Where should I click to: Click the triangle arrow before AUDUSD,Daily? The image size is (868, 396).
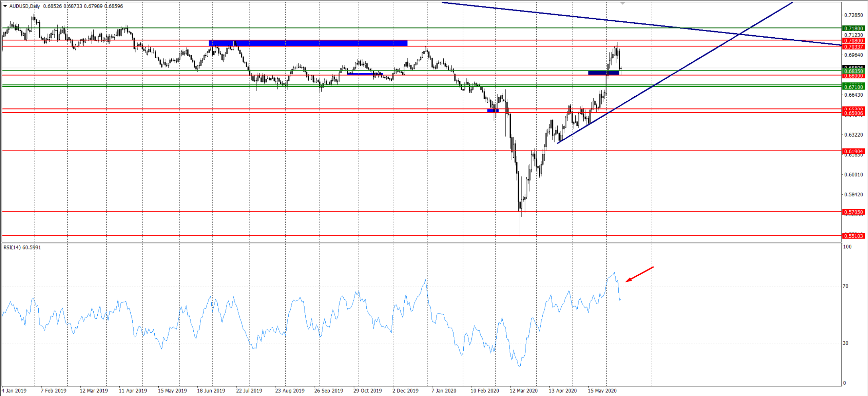[x=5, y=6]
